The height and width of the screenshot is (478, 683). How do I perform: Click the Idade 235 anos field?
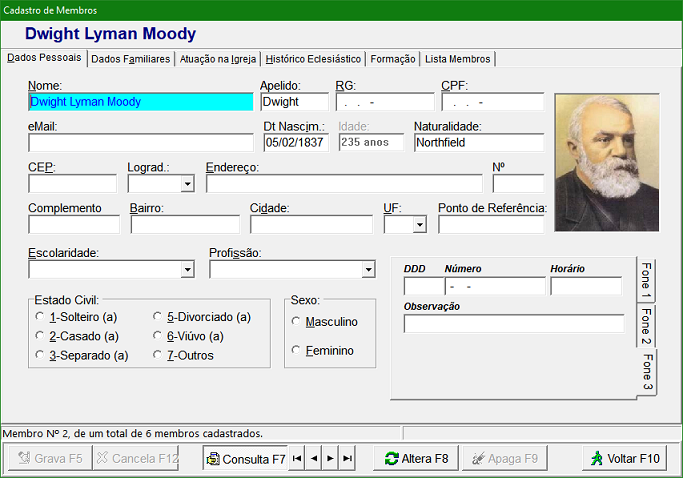pos(371,142)
